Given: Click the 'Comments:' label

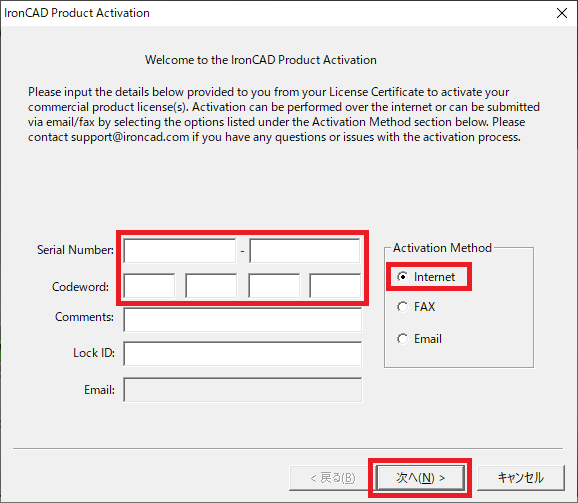Looking at the screenshot, I should click(84, 317).
